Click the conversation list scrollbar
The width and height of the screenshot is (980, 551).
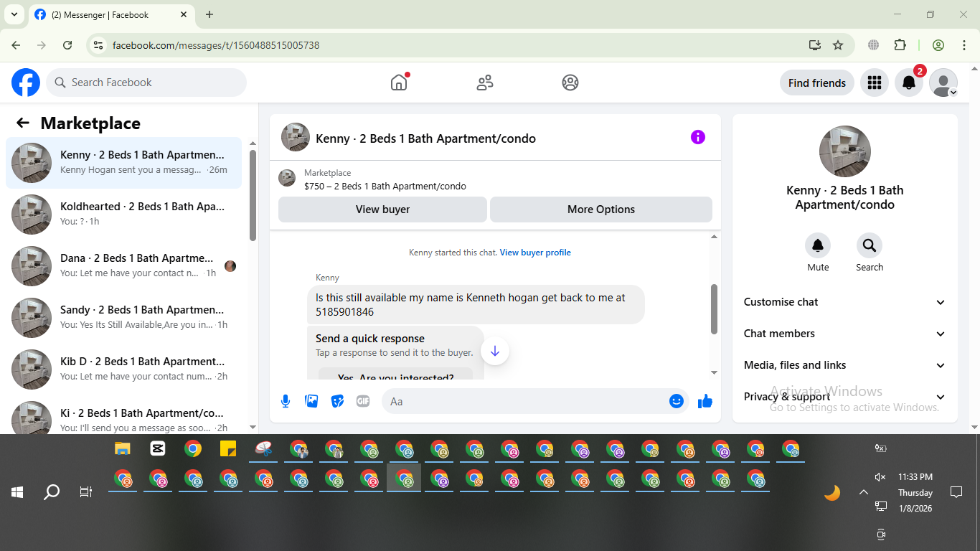[253, 195]
